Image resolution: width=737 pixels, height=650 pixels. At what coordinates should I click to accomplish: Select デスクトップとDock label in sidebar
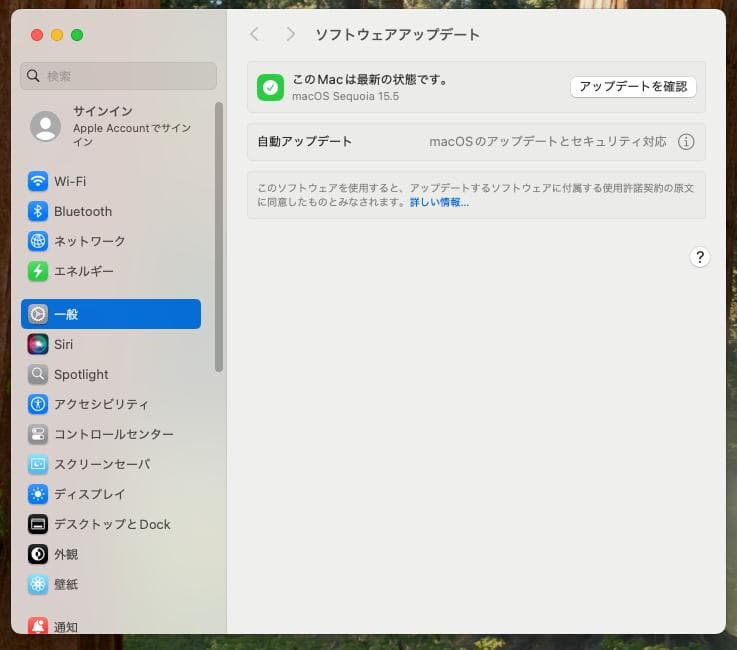[x=112, y=524]
